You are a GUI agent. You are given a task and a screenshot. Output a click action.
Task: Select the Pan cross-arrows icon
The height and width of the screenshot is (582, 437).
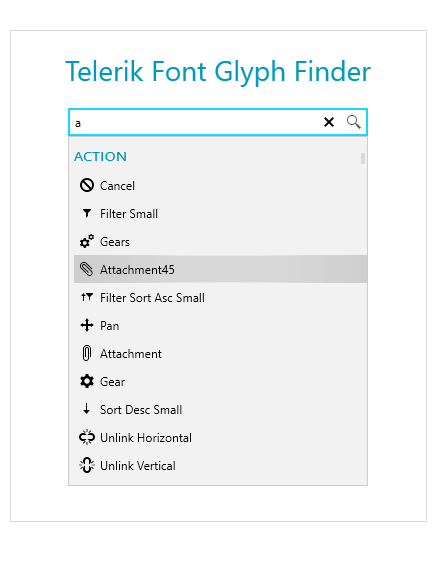[x=87, y=325]
